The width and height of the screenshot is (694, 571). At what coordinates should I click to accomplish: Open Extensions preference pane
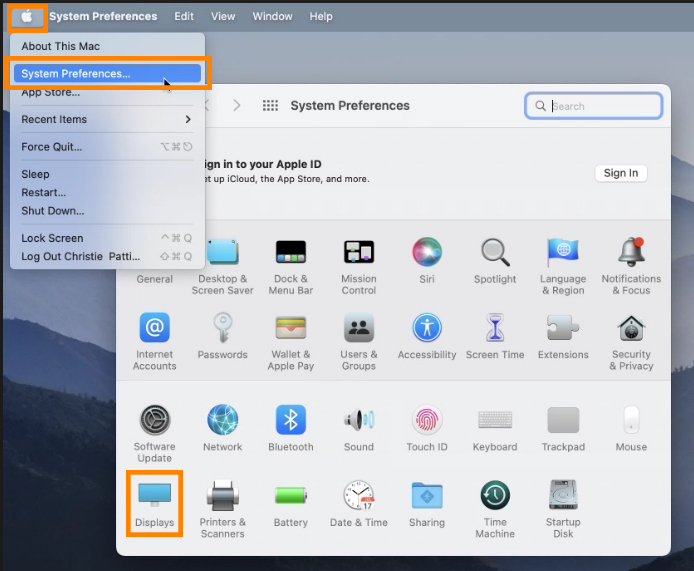coord(563,336)
